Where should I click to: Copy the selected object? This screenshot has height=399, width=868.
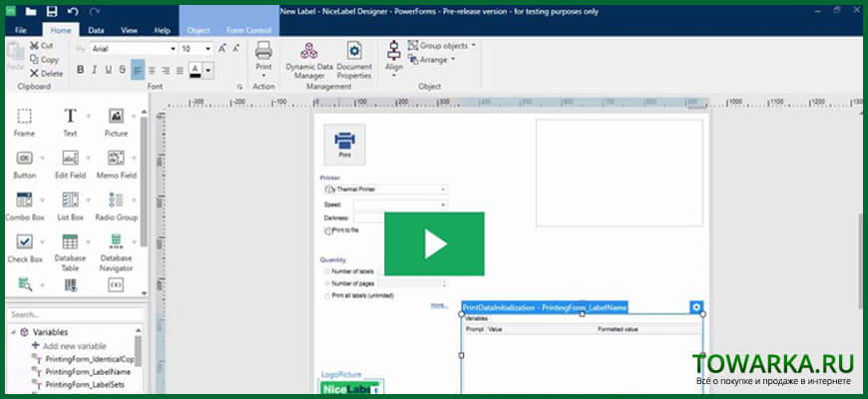point(44,59)
